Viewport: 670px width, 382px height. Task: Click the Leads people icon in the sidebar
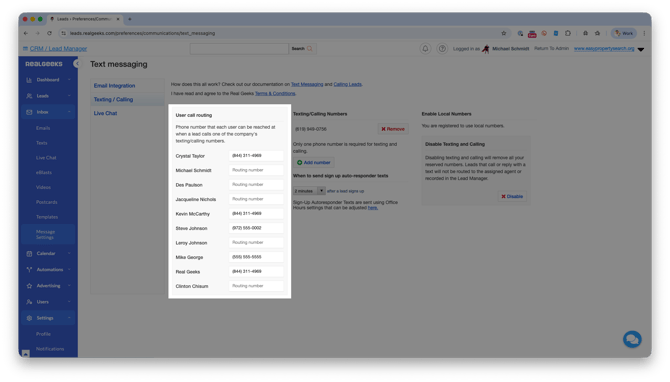pos(29,96)
